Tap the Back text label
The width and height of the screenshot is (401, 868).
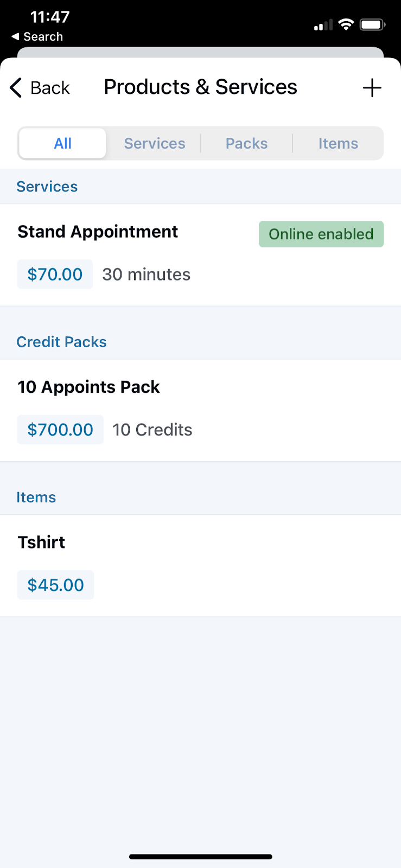tap(50, 88)
